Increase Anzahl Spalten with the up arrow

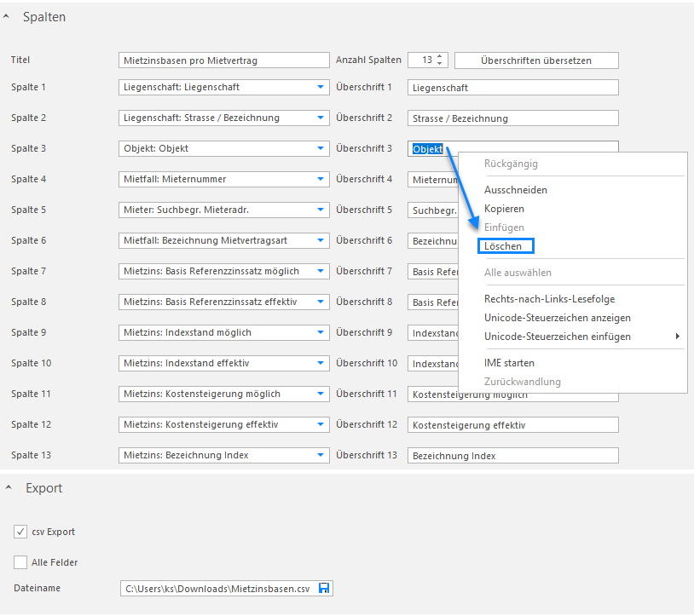tap(439, 56)
